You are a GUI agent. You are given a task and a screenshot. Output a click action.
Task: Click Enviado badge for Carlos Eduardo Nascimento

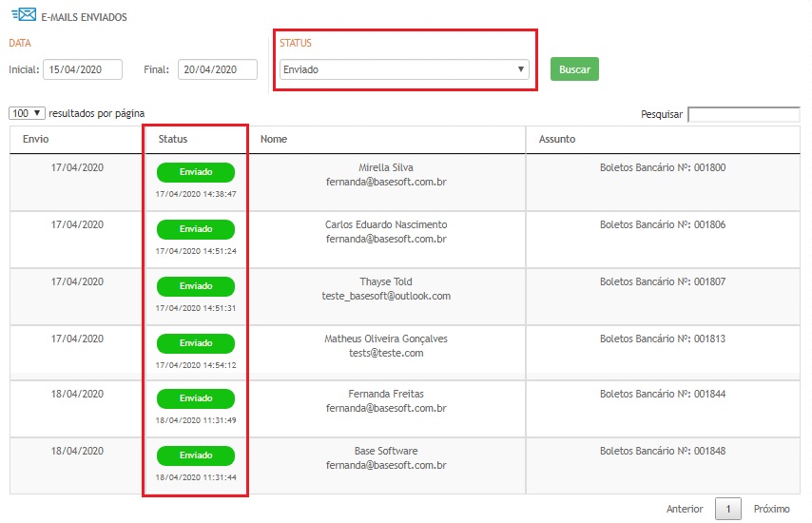(x=196, y=229)
